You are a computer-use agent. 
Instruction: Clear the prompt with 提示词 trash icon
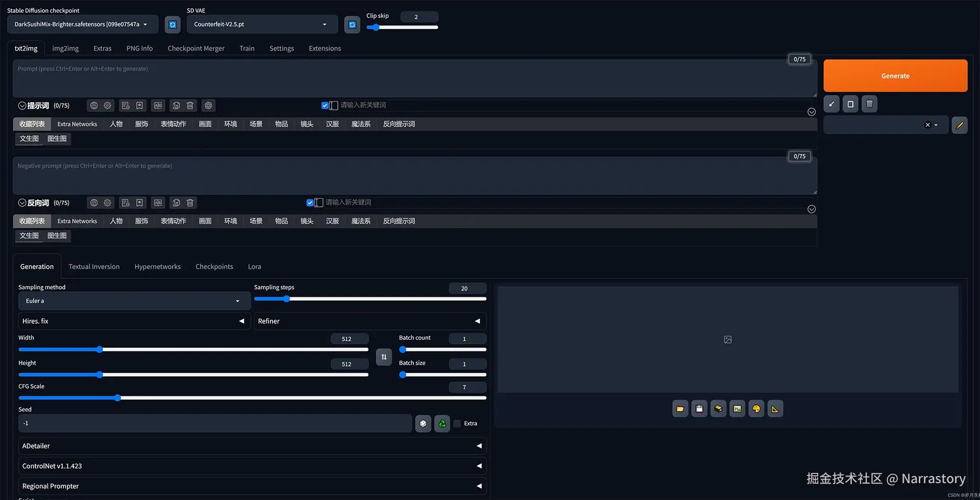(x=190, y=106)
